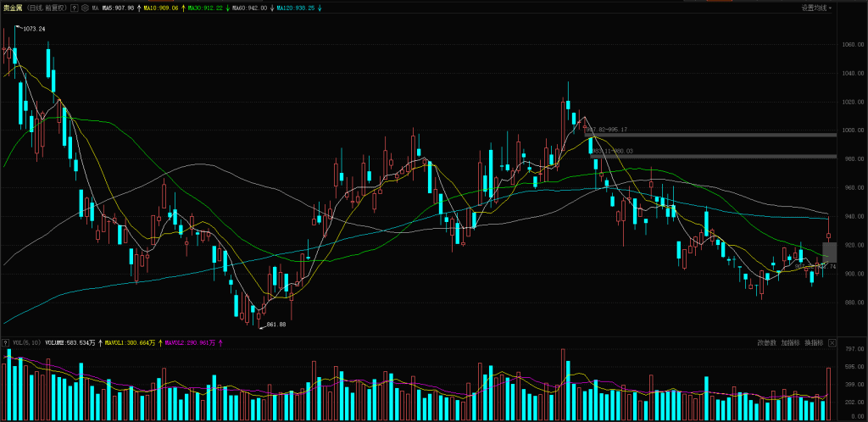Image resolution: width=868 pixels, height=422 pixels.
Task: Click the (日线 前复权) period label
Action: click(x=46, y=8)
